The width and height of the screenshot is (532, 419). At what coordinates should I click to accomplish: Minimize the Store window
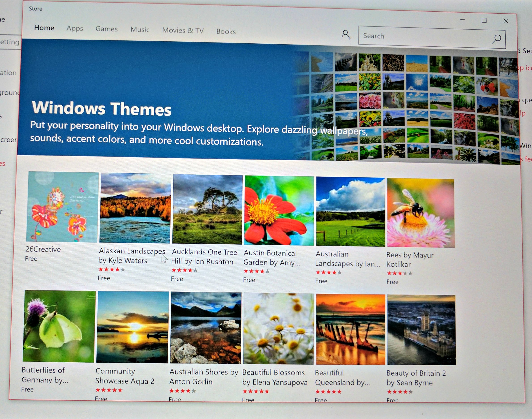pyautogui.click(x=462, y=20)
